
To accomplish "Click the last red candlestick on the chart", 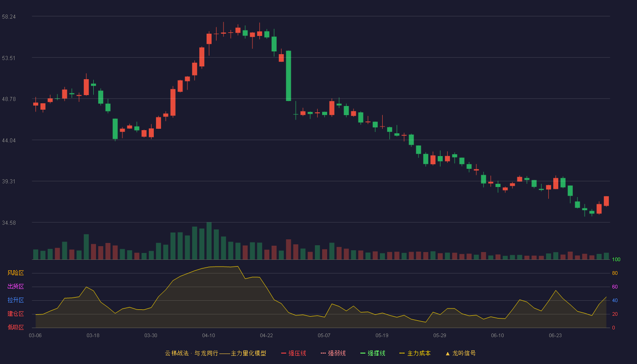I will [606, 201].
